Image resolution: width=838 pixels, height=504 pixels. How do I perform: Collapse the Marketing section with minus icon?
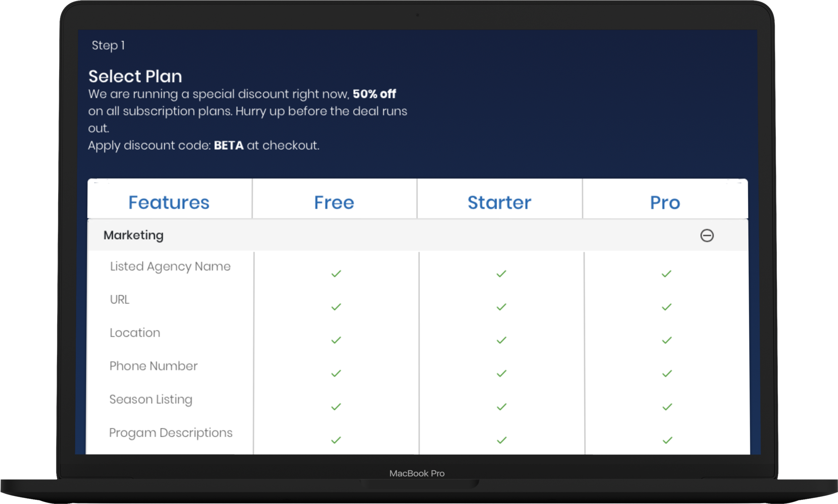pyautogui.click(x=707, y=235)
